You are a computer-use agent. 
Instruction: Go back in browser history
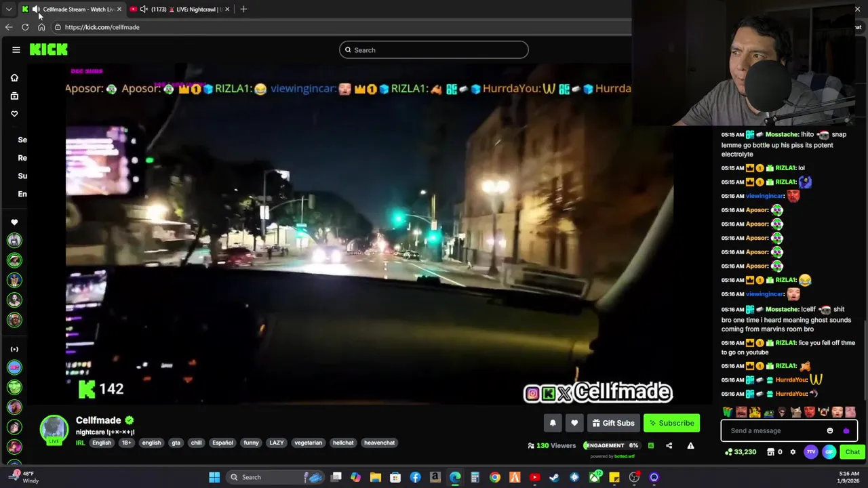[9, 27]
